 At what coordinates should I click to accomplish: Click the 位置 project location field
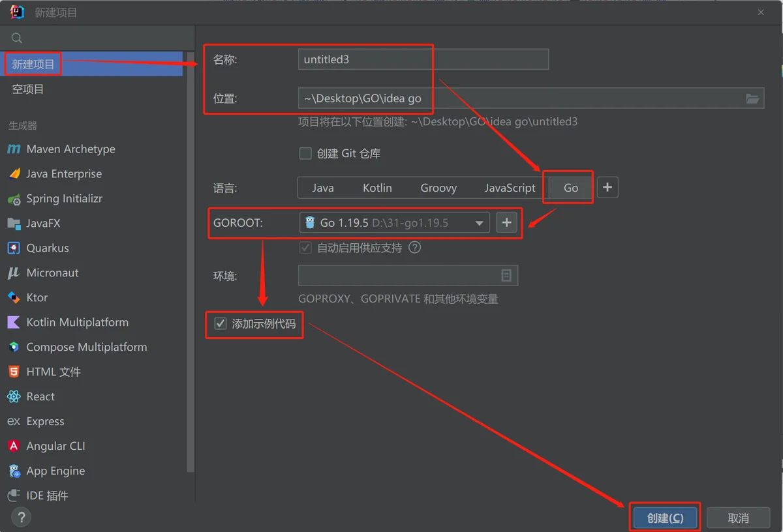[531, 98]
